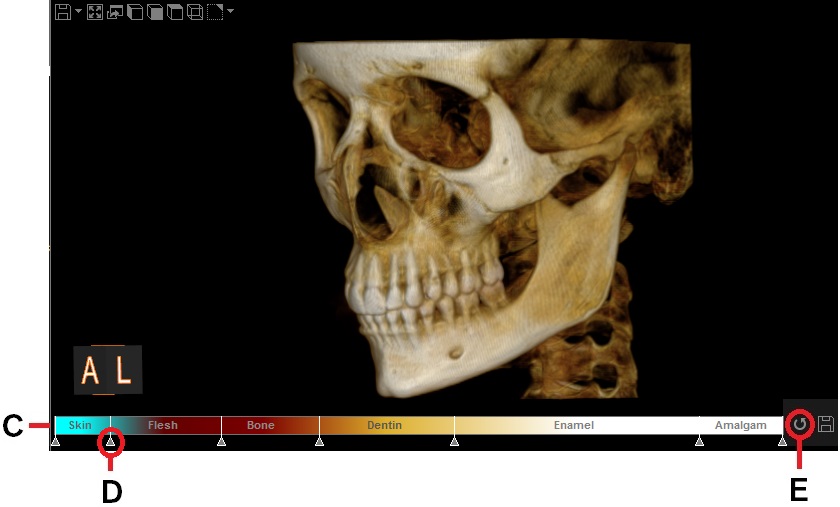This screenshot has width=840, height=507.
Task: Select the triangle marker between Flesh and Bone
Action: click(x=221, y=441)
